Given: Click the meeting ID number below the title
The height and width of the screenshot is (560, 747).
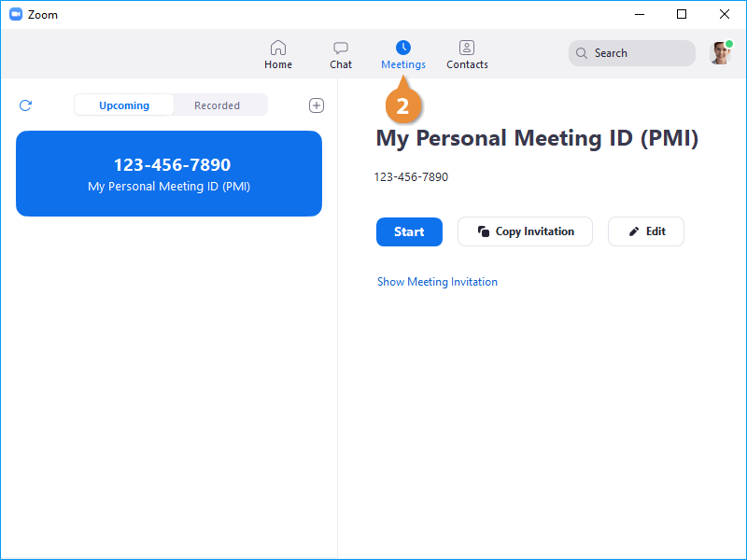Looking at the screenshot, I should 411,177.
